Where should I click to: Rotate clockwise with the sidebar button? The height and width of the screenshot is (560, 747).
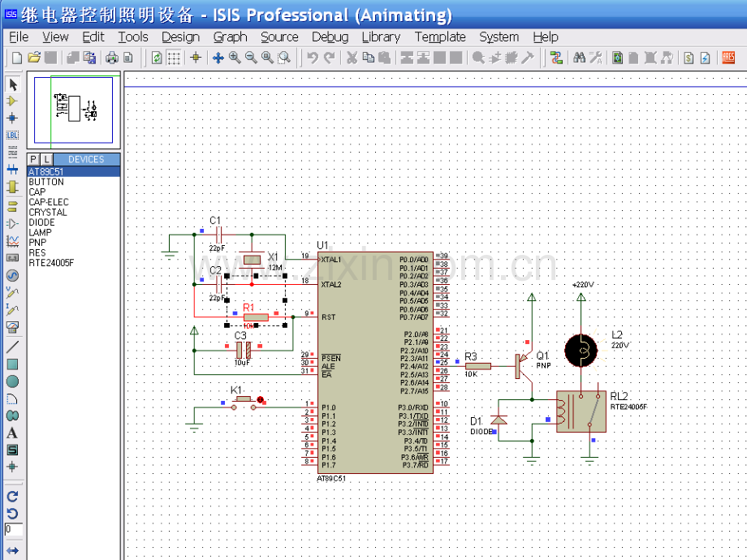tap(12, 496)
